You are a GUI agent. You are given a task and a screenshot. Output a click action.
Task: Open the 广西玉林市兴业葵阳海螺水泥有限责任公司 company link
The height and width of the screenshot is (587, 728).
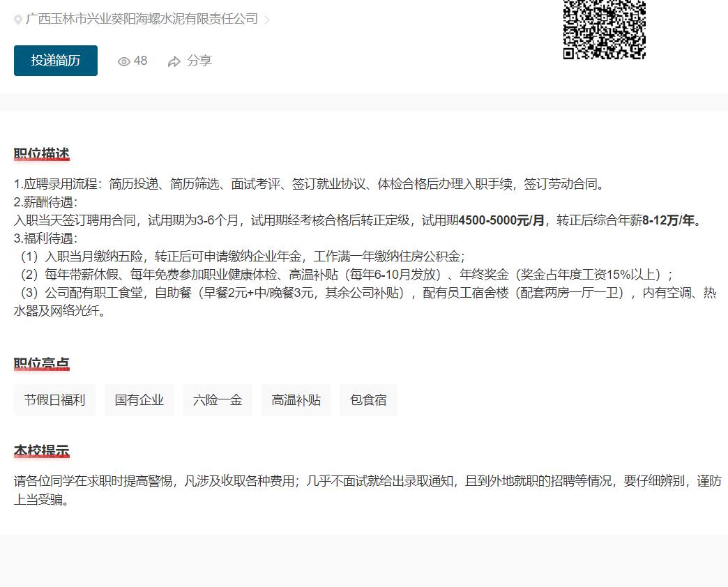142,20
